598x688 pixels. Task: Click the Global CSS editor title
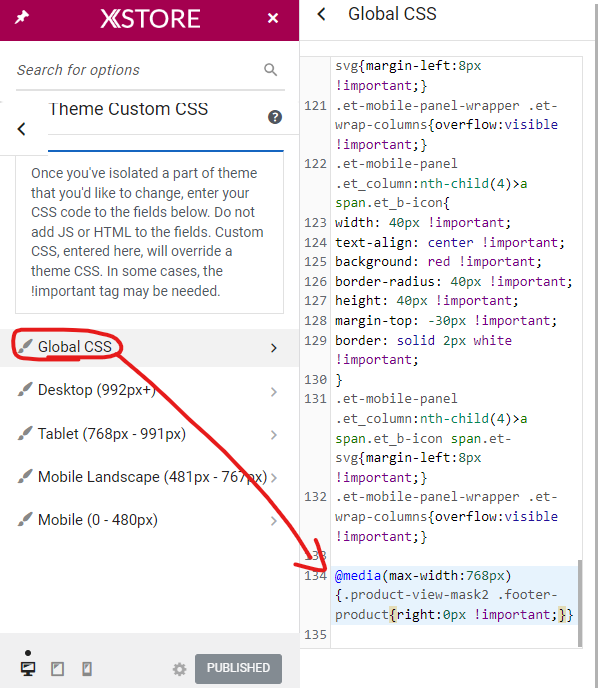point(392,14)
